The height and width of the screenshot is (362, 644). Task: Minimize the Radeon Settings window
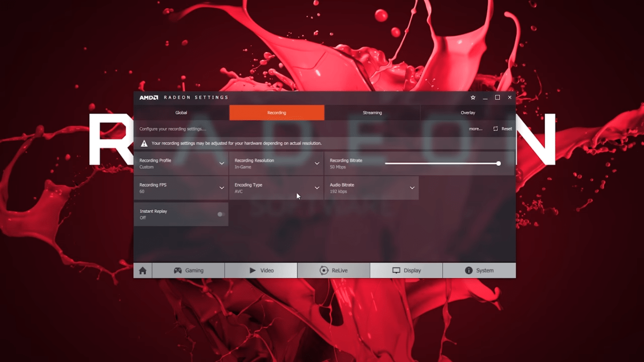tap(485, 98)
